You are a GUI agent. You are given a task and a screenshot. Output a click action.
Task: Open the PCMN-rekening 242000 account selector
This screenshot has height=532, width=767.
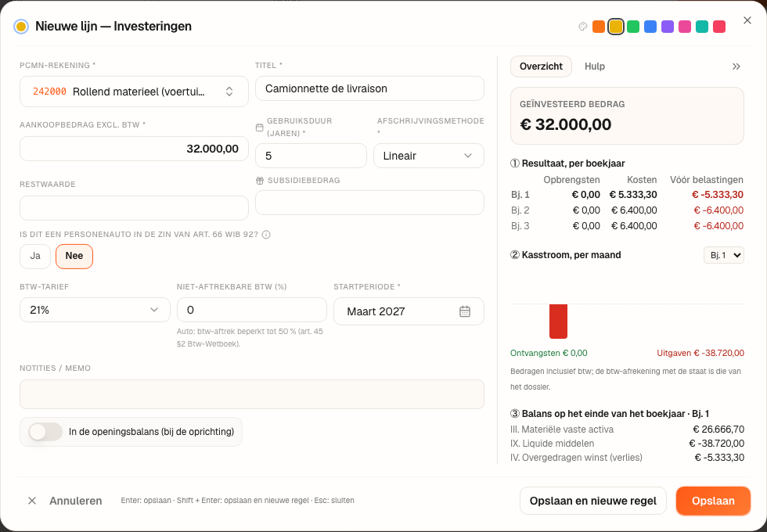pyautogui.click(x=134, y=92)
